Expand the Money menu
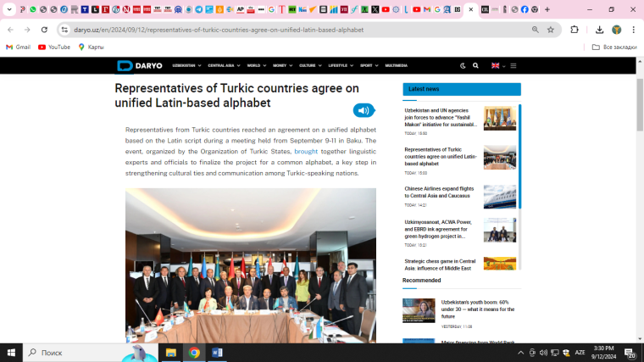 pos(282,66)
